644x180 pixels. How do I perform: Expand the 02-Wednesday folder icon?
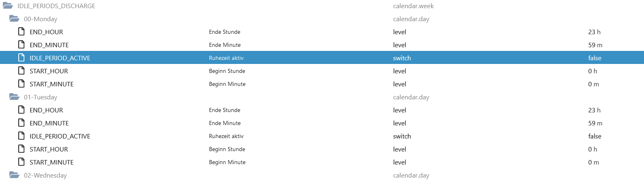(x=14, y=175)
